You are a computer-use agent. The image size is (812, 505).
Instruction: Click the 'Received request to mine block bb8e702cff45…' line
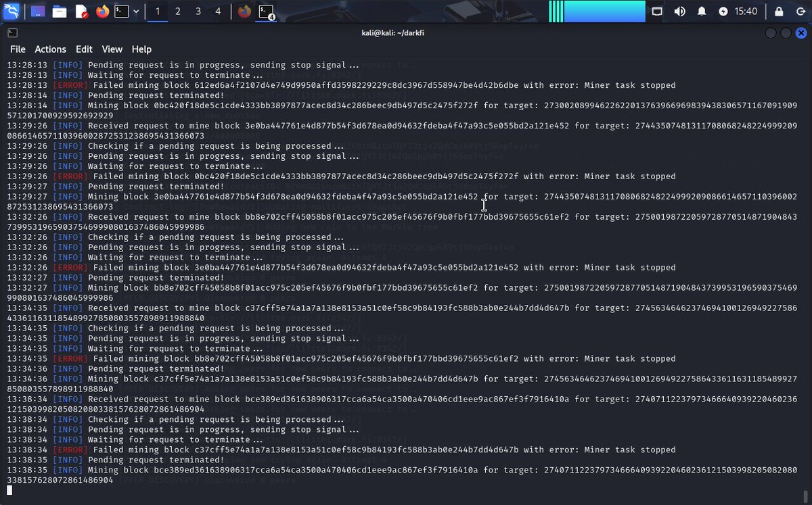403,222
